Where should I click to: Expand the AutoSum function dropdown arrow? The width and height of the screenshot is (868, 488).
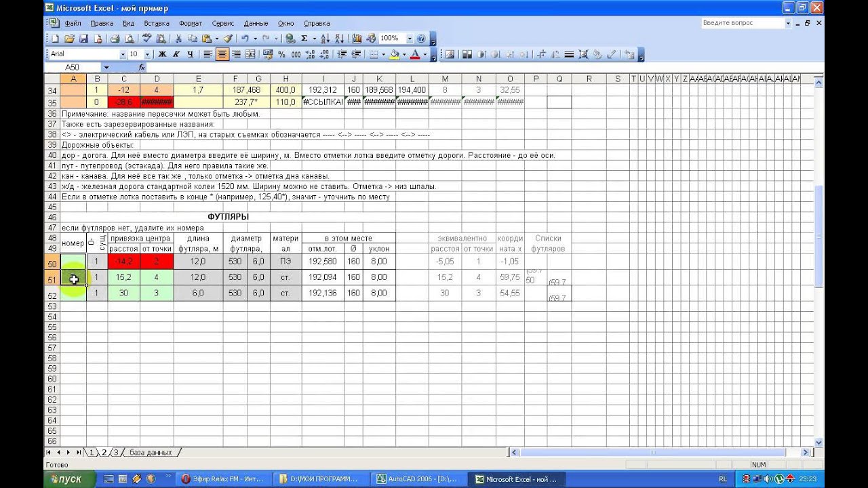pyautogui.click(x=313, y=39)
